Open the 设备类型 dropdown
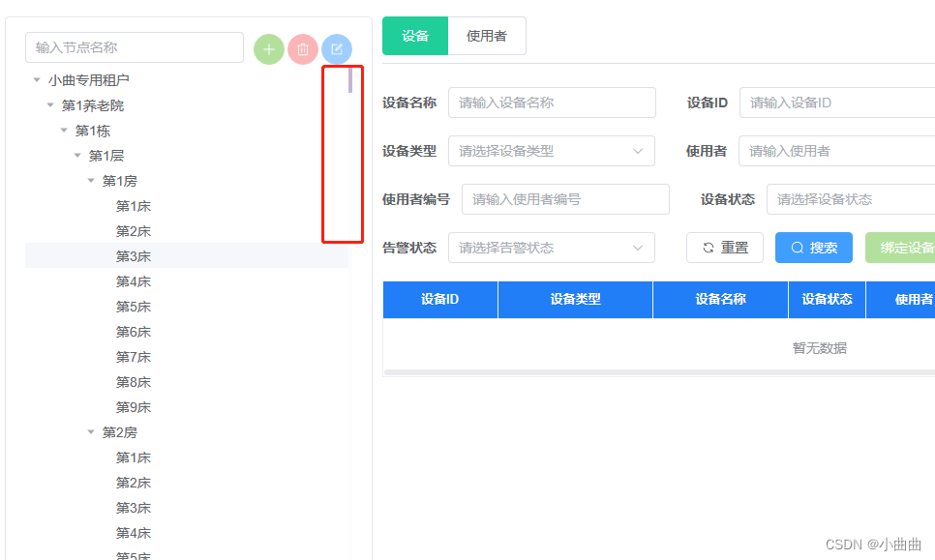Screen dimensions: 935x560 (552, 151)
